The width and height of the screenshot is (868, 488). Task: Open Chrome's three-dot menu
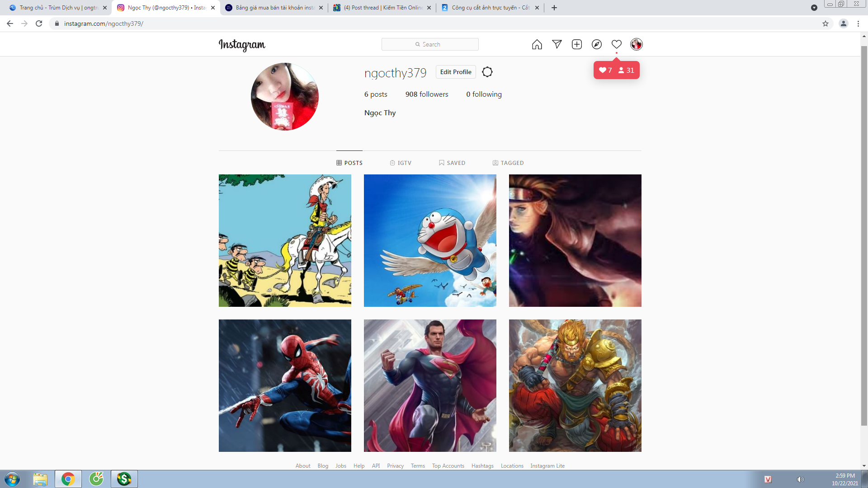858,23
